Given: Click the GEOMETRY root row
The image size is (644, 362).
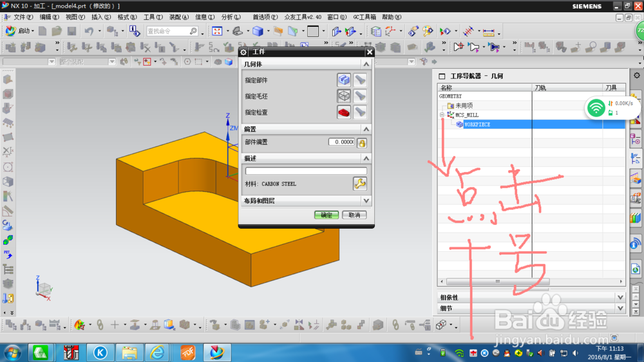Looking at the screenshot, I should (450, 96).
